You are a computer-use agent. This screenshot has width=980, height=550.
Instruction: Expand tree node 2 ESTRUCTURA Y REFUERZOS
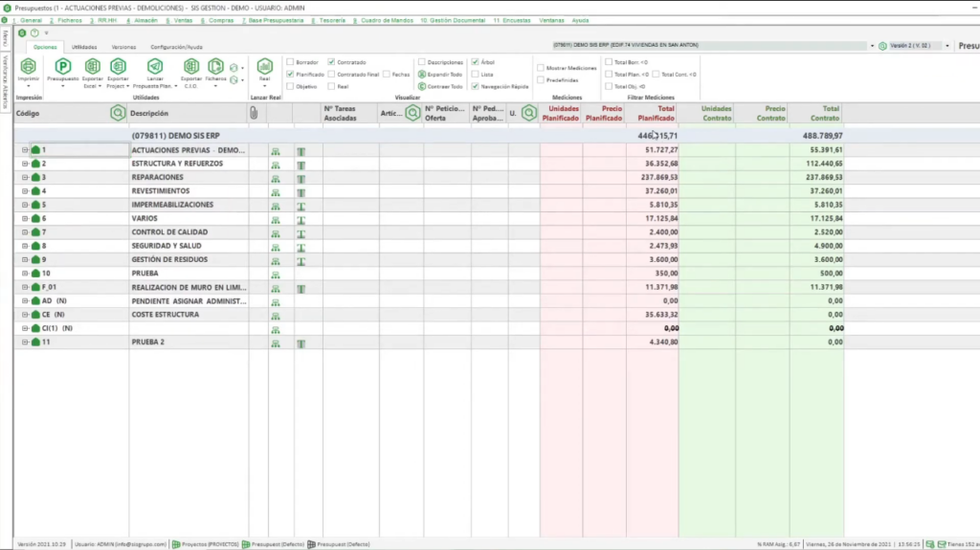(x=25, y=164)
